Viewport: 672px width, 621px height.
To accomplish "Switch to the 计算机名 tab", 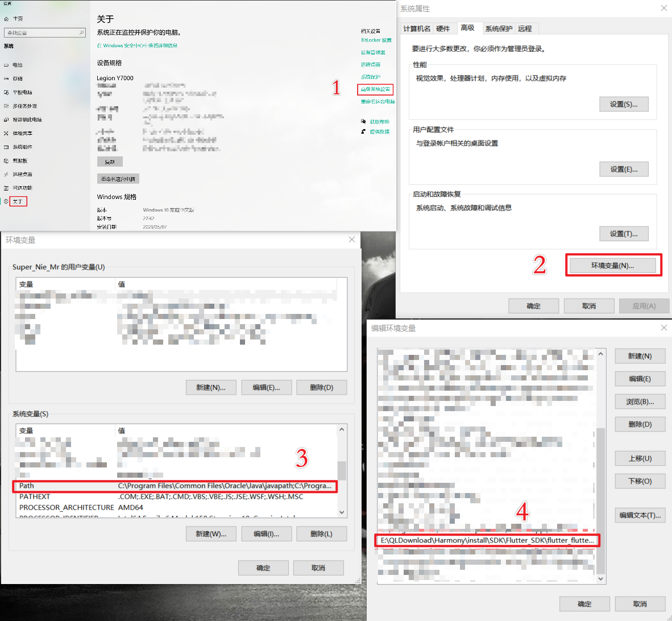I will click(417, 28).
